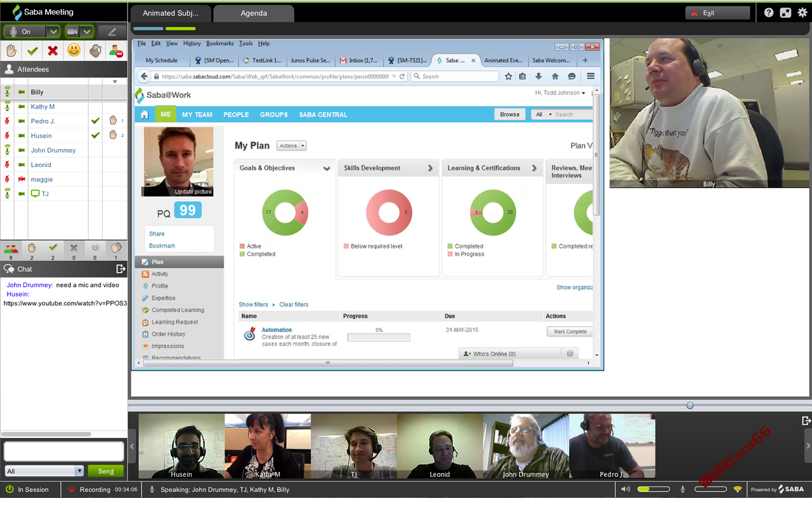Adjust the microphone level slider
Image resolution: width=812 pixels, height=508 pixels.
[x=710, y=489]
